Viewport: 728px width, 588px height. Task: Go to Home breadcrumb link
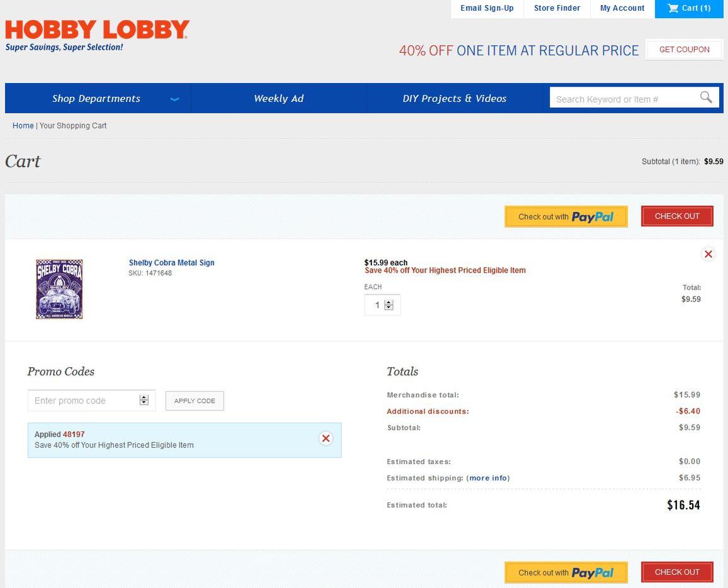point(23,126)
